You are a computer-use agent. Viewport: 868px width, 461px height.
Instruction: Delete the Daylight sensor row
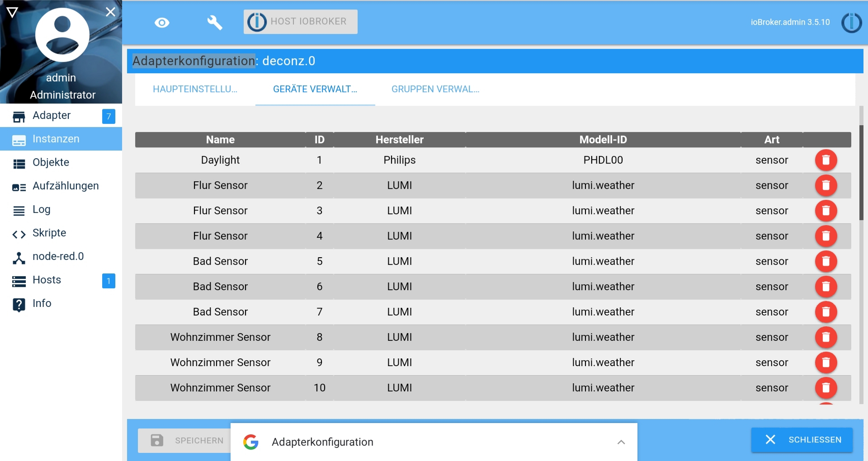(826, 160)
